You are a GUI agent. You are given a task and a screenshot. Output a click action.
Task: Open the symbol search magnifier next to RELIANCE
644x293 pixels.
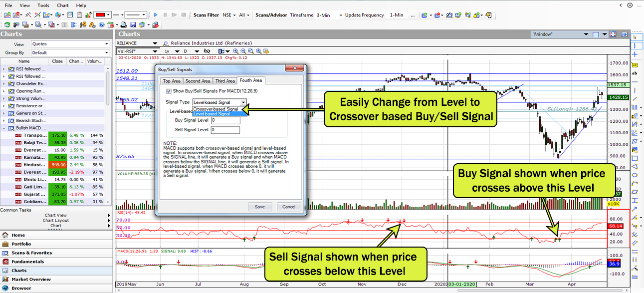[x=165, y=43]
